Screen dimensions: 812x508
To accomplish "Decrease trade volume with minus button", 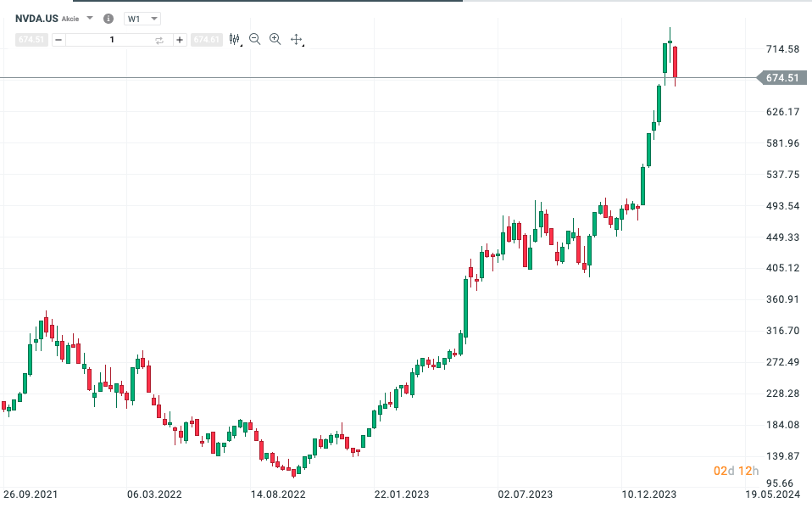I will [58, 40].
